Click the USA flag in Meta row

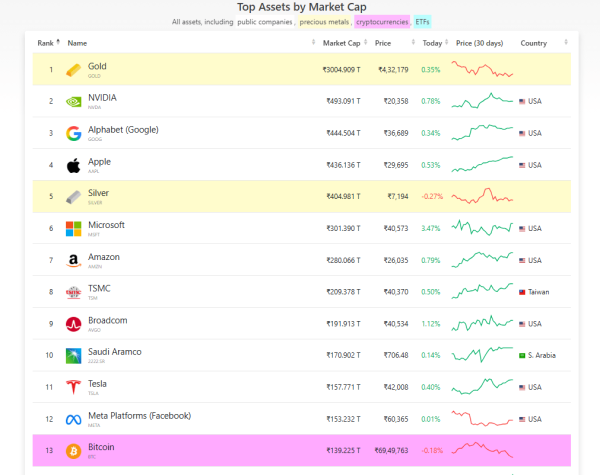(x=522, y=419)
